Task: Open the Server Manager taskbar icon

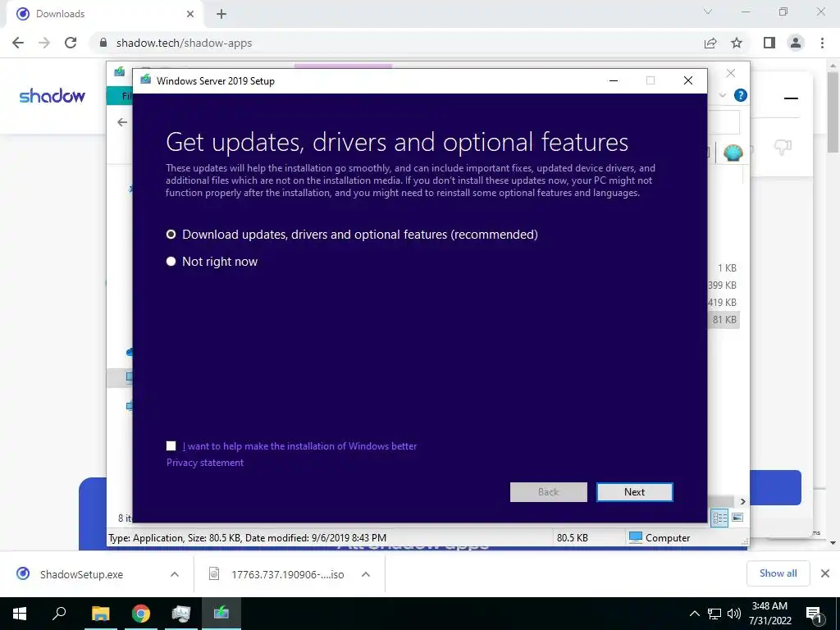Action: coord(181,614)
